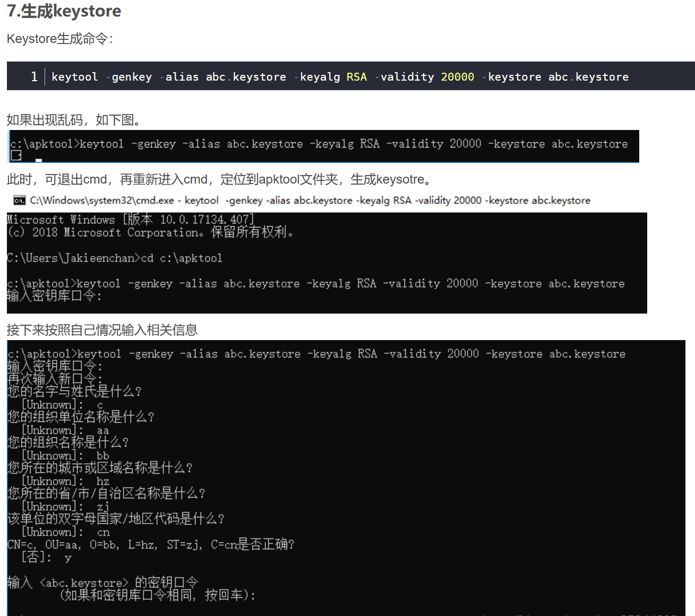Click the "Microsoft Windows [版本 10.0.17134.407]" line
The height and width of the screenshot is (616, 695).
coord(131,220)
